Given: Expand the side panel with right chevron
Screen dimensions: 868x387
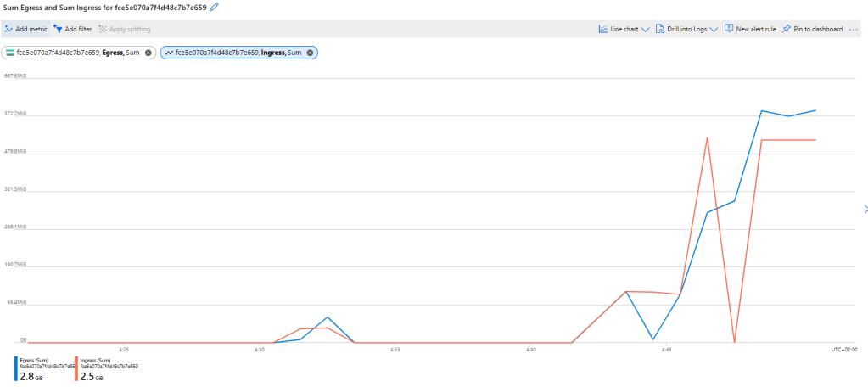Looking at the screenshot, I should point(865,209).
